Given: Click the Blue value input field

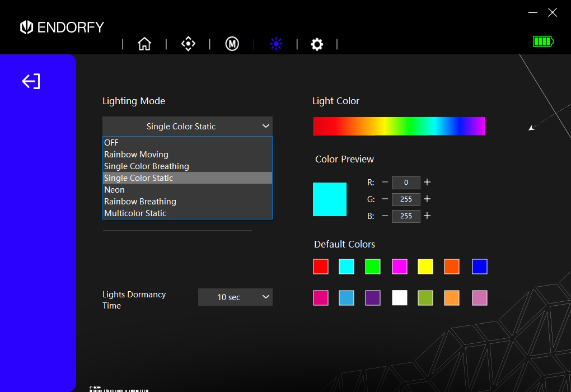Looking at the screenshot, I should tap(406, 216).
